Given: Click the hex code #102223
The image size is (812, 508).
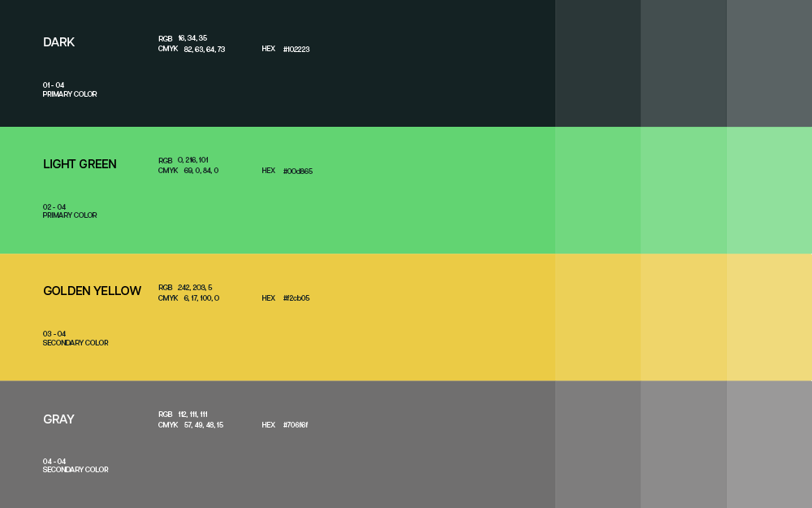Looking at the screenshot, I should pyautogui.click(x=296, y=50).
